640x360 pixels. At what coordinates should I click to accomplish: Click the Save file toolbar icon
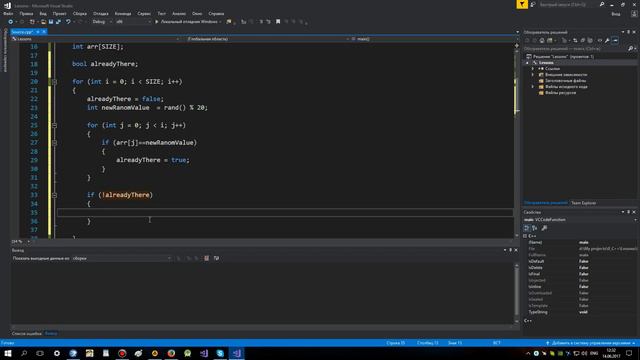point(51,22)
